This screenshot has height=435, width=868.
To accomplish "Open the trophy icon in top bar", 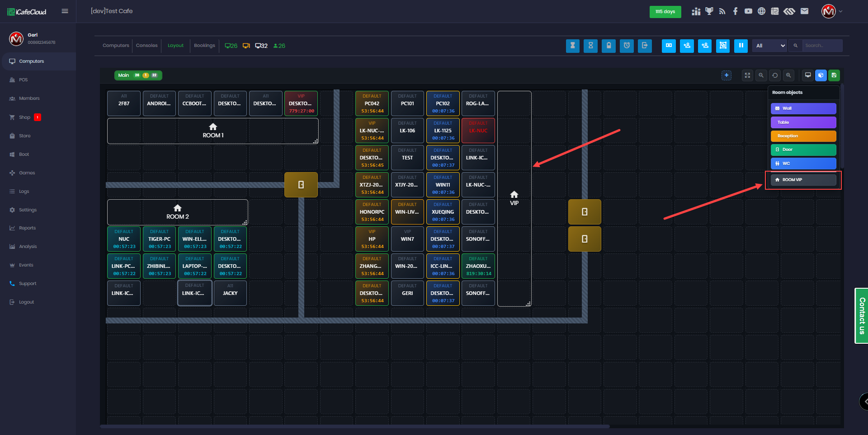I will click(x=709, y=11).
